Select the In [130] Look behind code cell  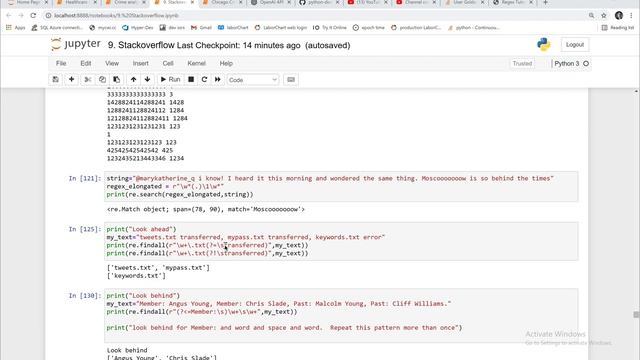click(341, 316)
